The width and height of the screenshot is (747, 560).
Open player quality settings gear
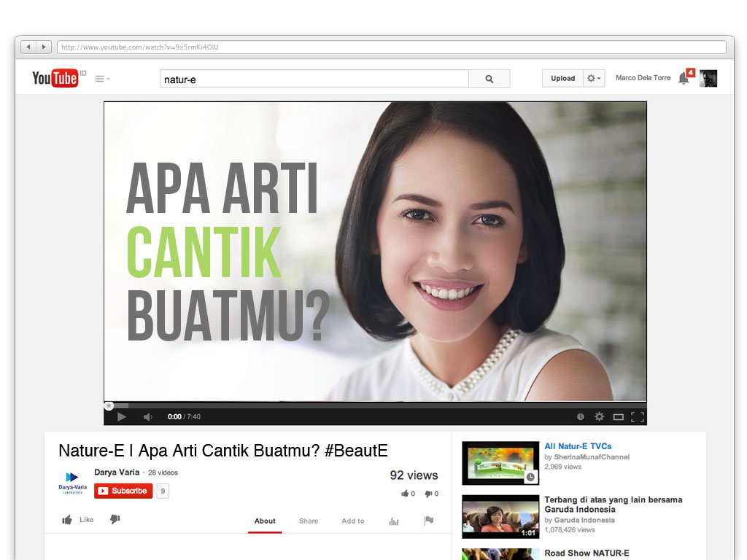[x=599, y=417]
